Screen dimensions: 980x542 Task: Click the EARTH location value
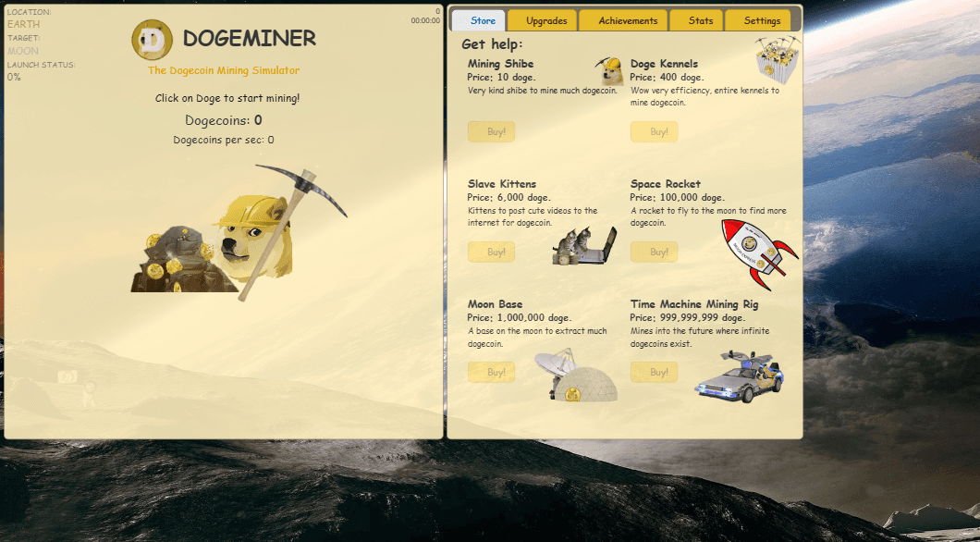pyautogui.click(x=23, y=24)
